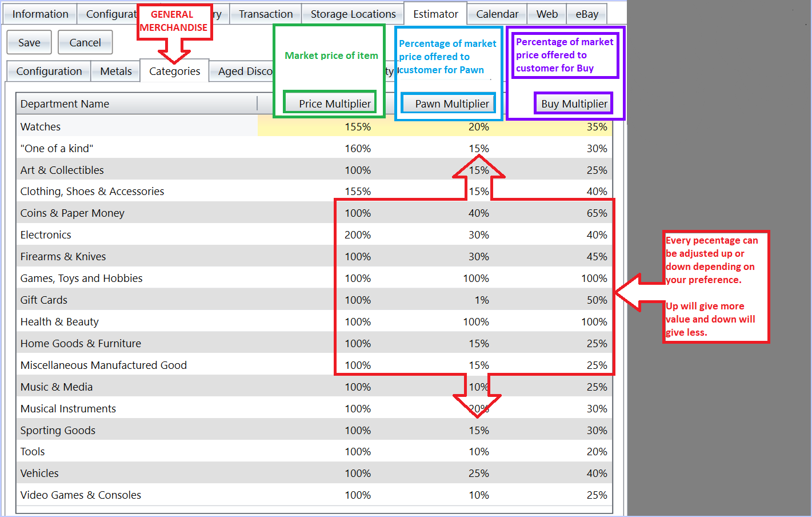
Task: Edit "One of a kind" price 160%
Action: point(358,148)
